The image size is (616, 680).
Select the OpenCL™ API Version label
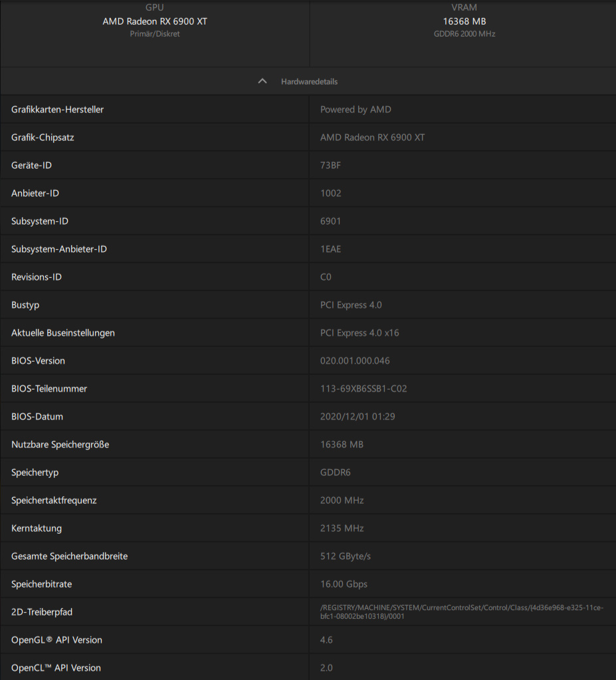[56, 668]
